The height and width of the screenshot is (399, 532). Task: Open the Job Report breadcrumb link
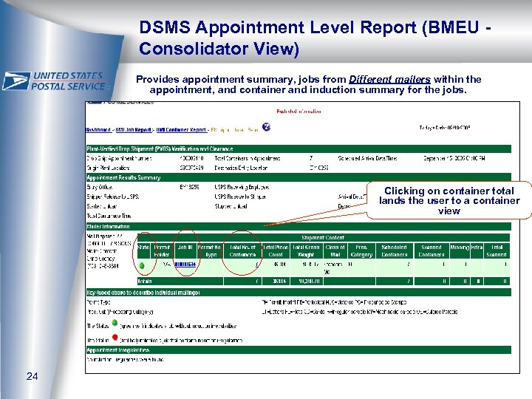pyautogui.click(x=133, y=130)
